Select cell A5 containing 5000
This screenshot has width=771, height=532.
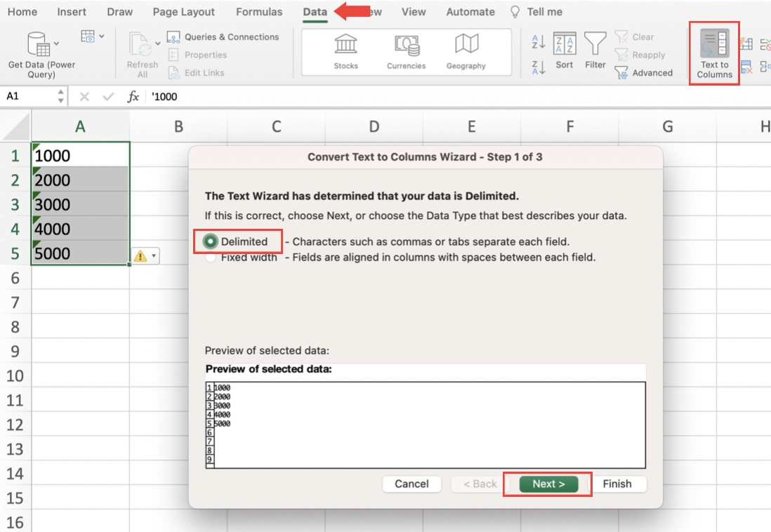click(x=81, y=253)
